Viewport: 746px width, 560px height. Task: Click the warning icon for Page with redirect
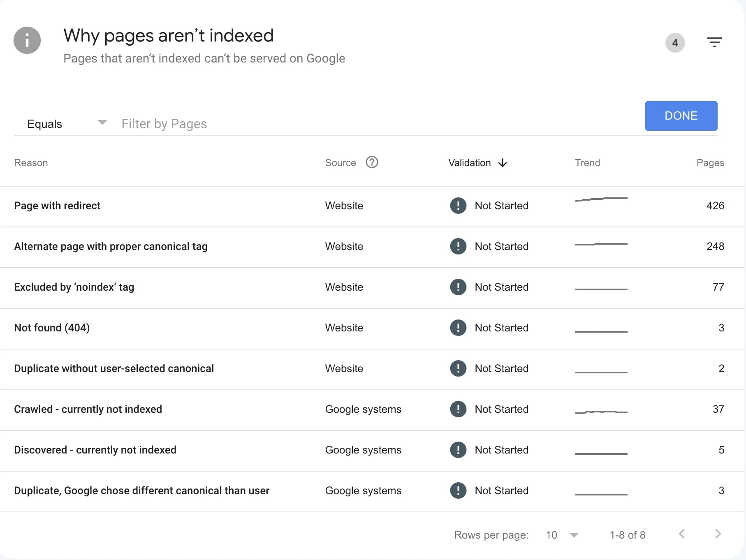[x=458, y=206]
